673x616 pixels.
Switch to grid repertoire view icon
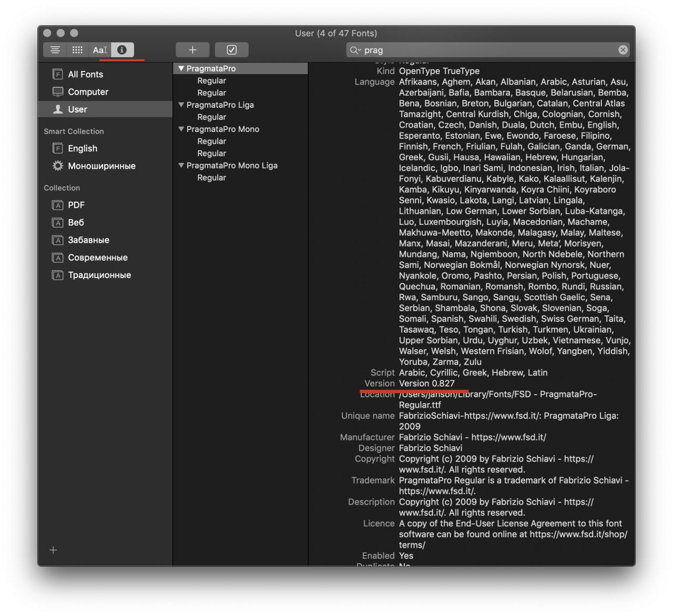point(77,50)
